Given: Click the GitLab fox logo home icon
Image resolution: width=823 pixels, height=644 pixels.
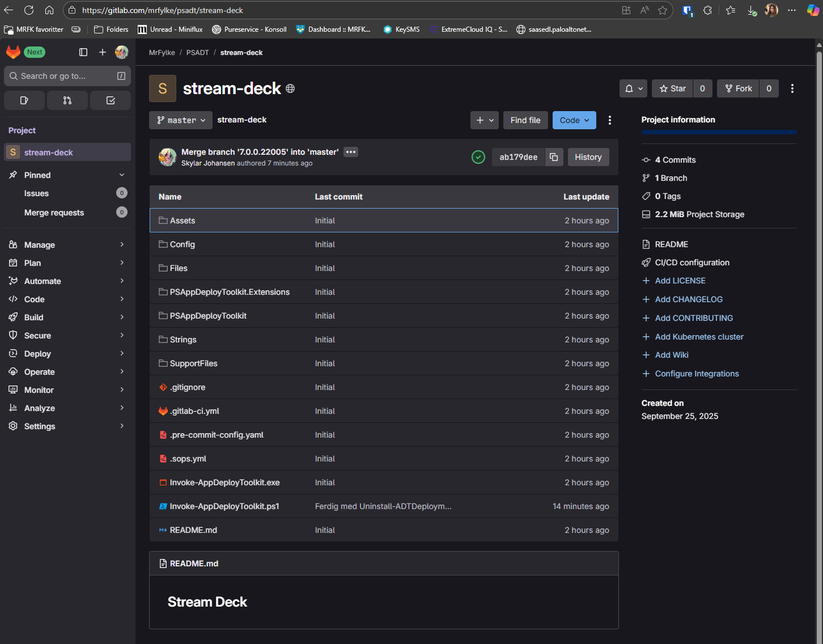Looking at the screenshot, I should pos(13,52).
